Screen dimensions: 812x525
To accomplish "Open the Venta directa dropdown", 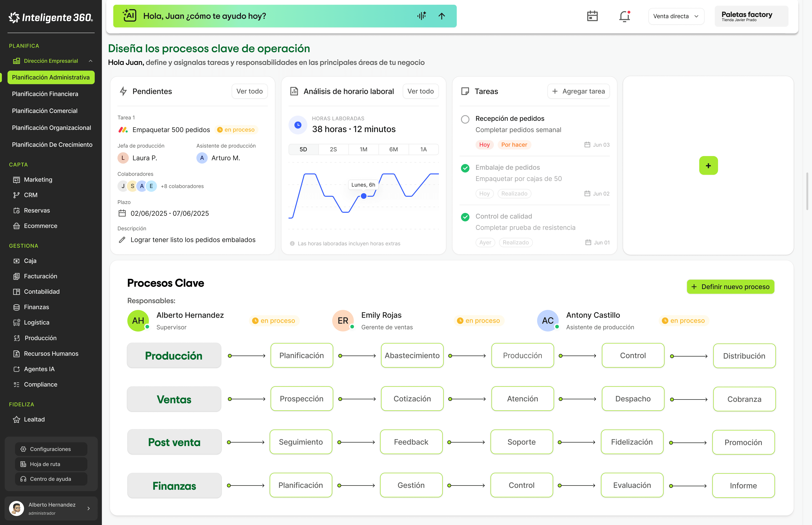I will point(676,16).
